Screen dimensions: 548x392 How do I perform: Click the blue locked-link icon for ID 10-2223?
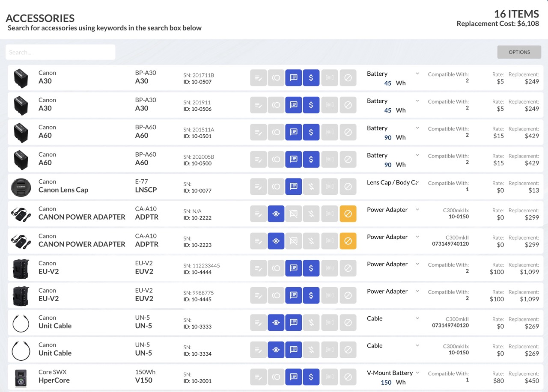click(276, 241)
